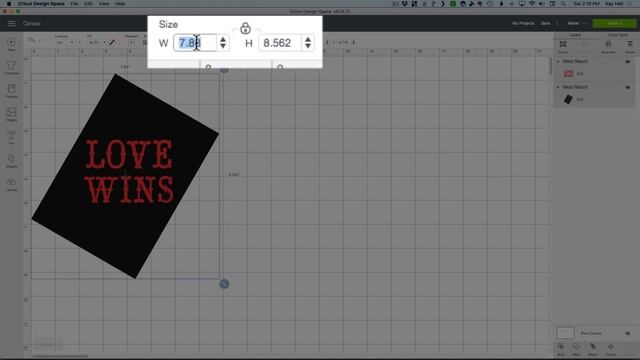The height and width of the screenshot is (360, 640).
Task: Hide the red text Weld Result layer
Action: coord(628,62)
